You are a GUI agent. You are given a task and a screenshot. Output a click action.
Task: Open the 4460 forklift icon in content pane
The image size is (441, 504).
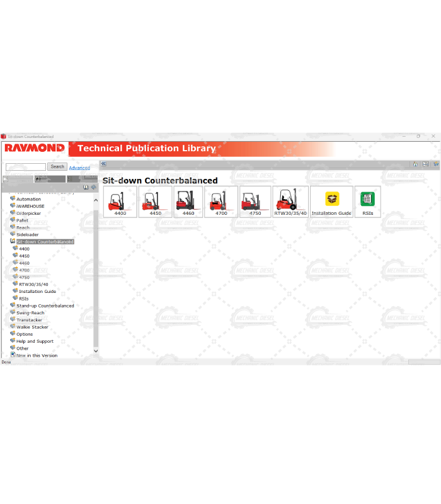[x=188, y=200]
